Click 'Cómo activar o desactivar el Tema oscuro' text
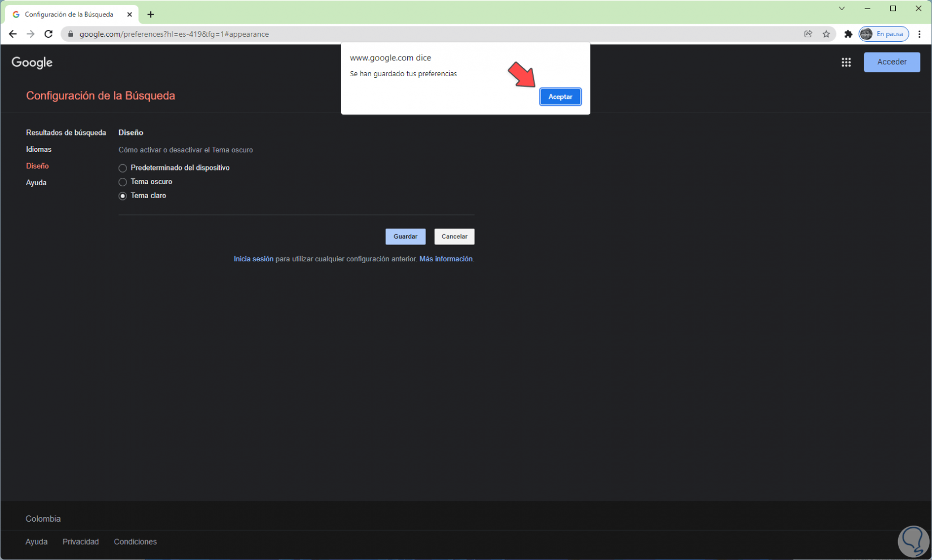The height and width of the screenshot is (560, 932). pos(186,150)
